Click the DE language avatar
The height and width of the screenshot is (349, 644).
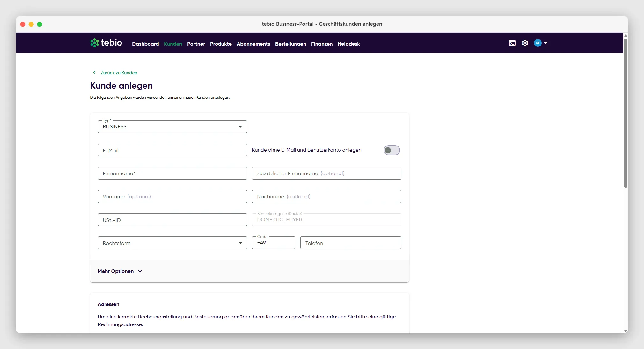[538, 43]
